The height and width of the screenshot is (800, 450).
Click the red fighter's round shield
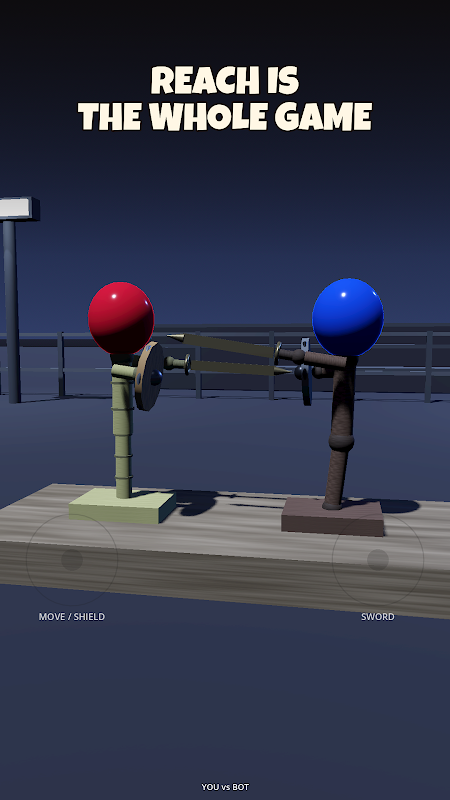coord(148,376)
